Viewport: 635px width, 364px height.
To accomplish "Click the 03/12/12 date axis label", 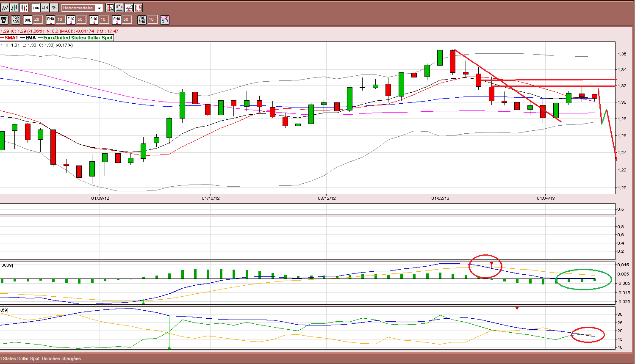I will [x=327, y=198].
